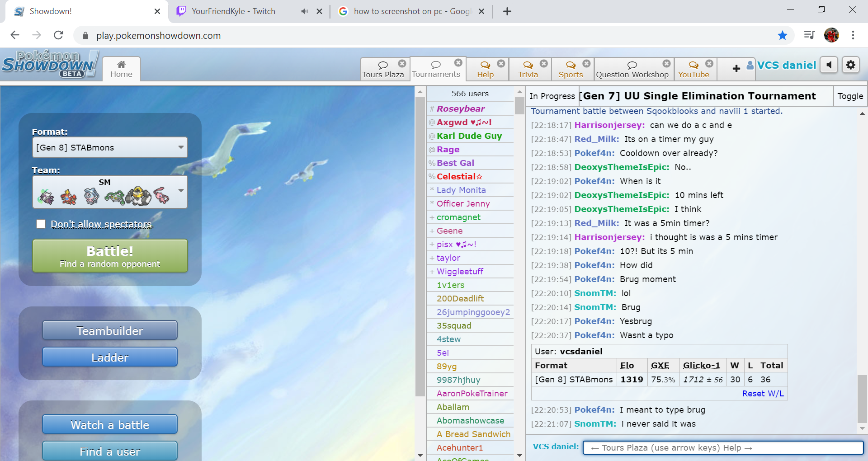The image size is (868, 461).
Task: Open the Ladder
Action: tap(110, 357)
